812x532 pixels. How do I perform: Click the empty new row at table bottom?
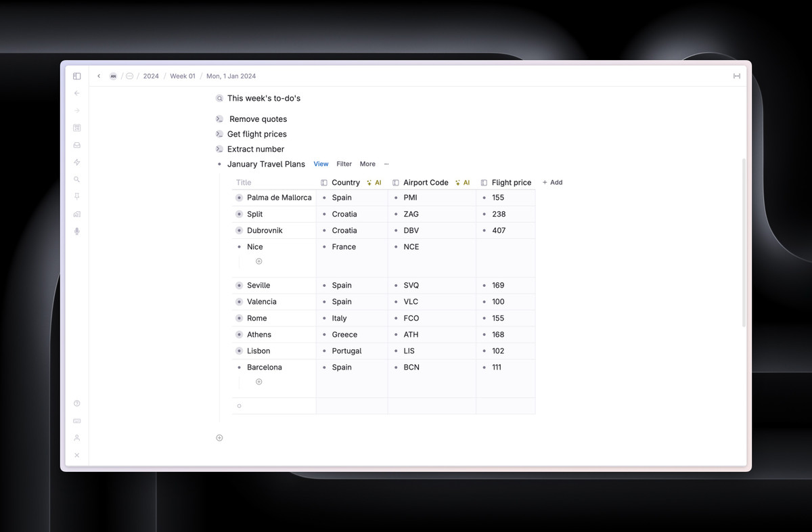click(x=274, y=406)
